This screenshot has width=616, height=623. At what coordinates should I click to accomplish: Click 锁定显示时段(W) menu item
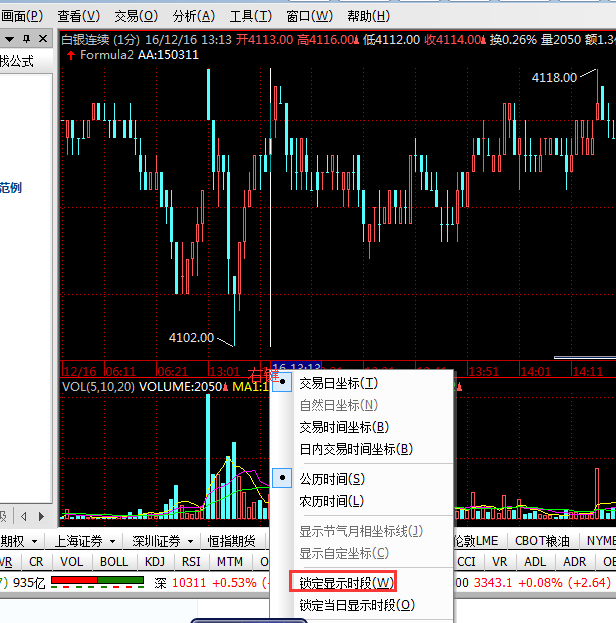(346, 583)
